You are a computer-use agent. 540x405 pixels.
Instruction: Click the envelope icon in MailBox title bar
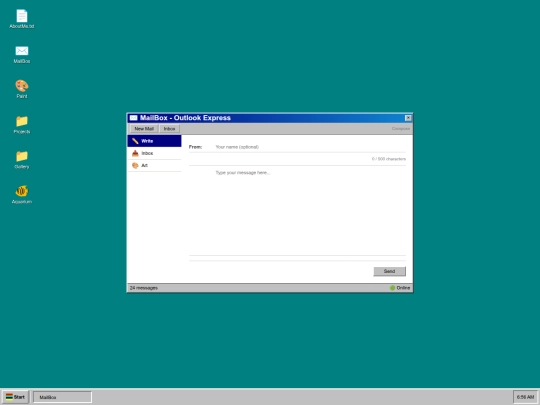(134, 118)
